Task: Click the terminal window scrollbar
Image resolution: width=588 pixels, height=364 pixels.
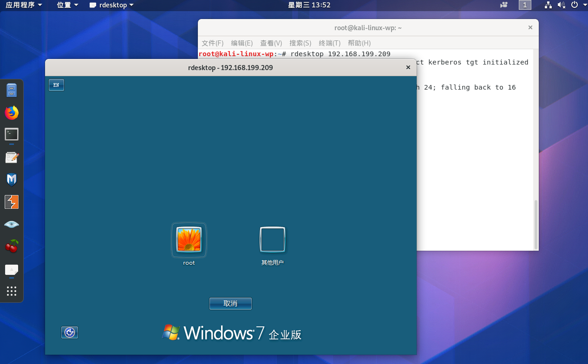Action: coord(536,225)
